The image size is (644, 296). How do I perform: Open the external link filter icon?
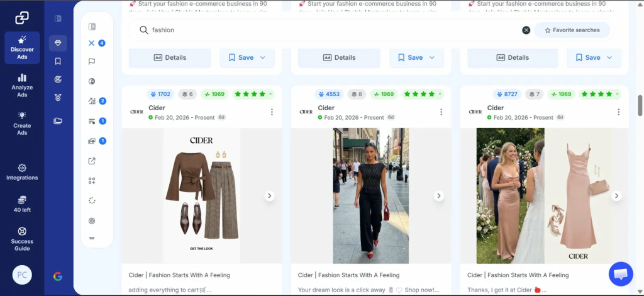click(92, 161)
